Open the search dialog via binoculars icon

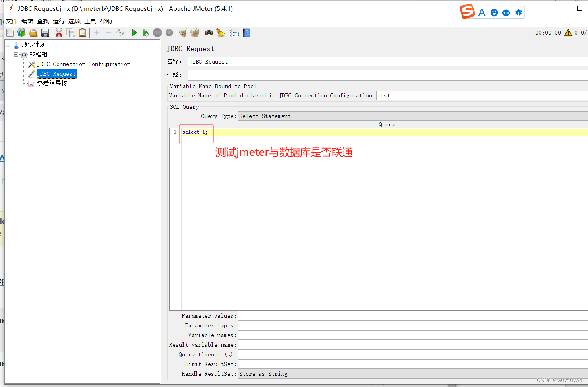pos(209,33)
